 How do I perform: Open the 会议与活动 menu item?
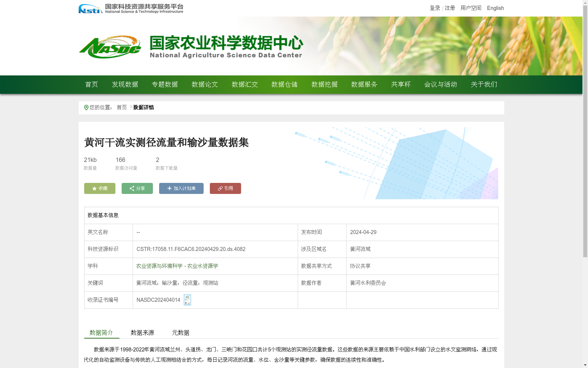pos(441,85)
